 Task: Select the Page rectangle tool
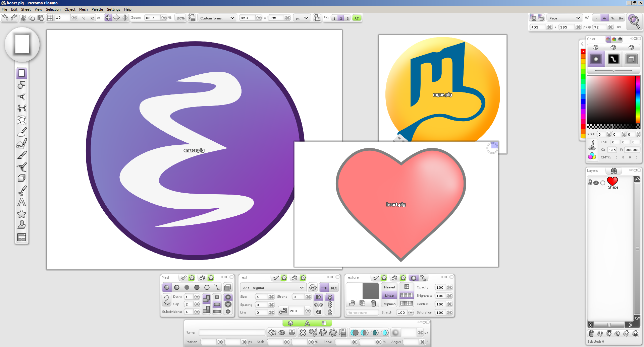(x=21, y=73)
